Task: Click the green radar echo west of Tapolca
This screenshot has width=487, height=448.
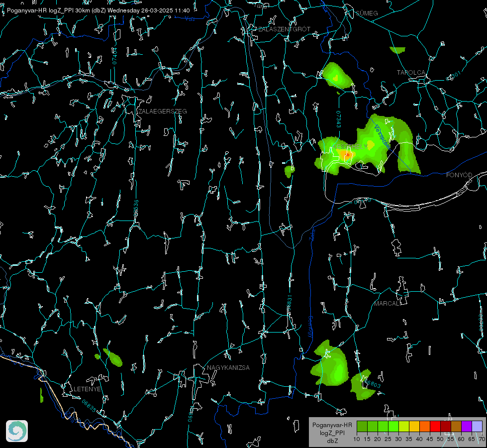Action: click(x=337, y=76)
